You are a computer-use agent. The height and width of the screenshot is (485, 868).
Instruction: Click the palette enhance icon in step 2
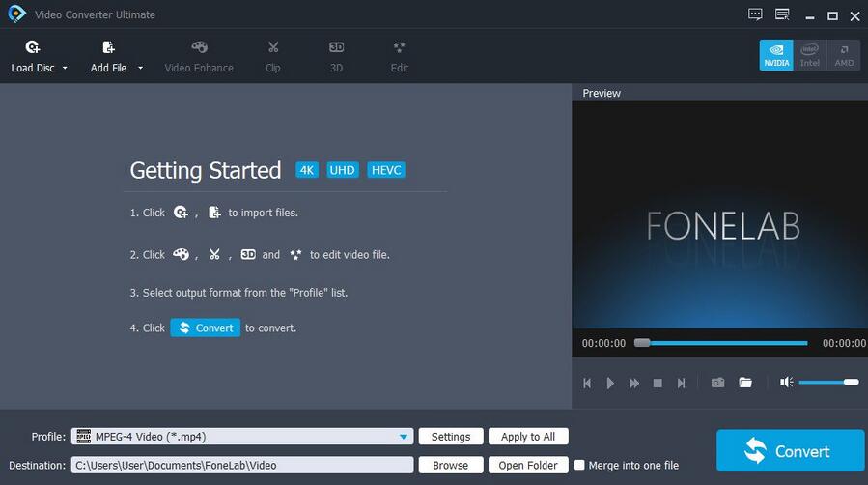coord(181,254)
